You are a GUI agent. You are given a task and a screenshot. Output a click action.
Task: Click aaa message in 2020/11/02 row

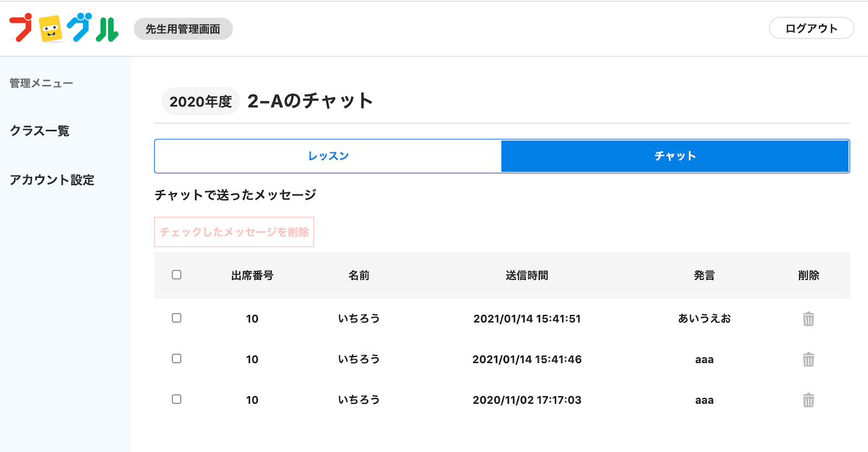click(x=704, y=401)
